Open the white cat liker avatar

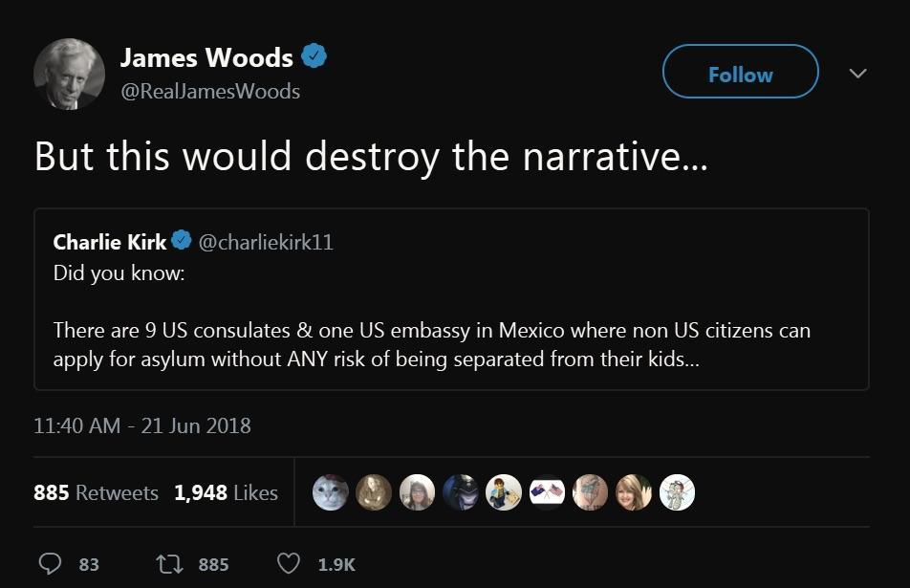pyautogui.click(x=331, y=492)
